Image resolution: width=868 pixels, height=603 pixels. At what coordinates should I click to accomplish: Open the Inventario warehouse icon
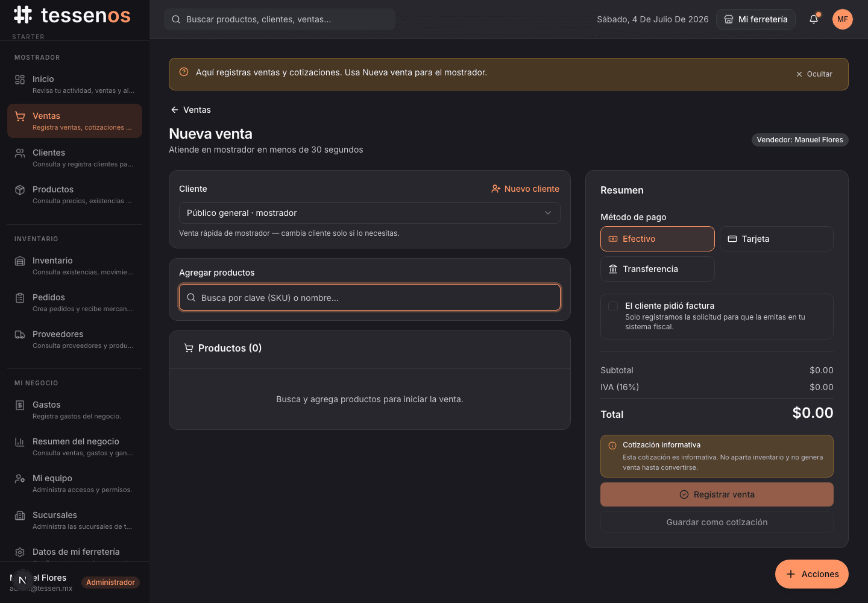20,261
